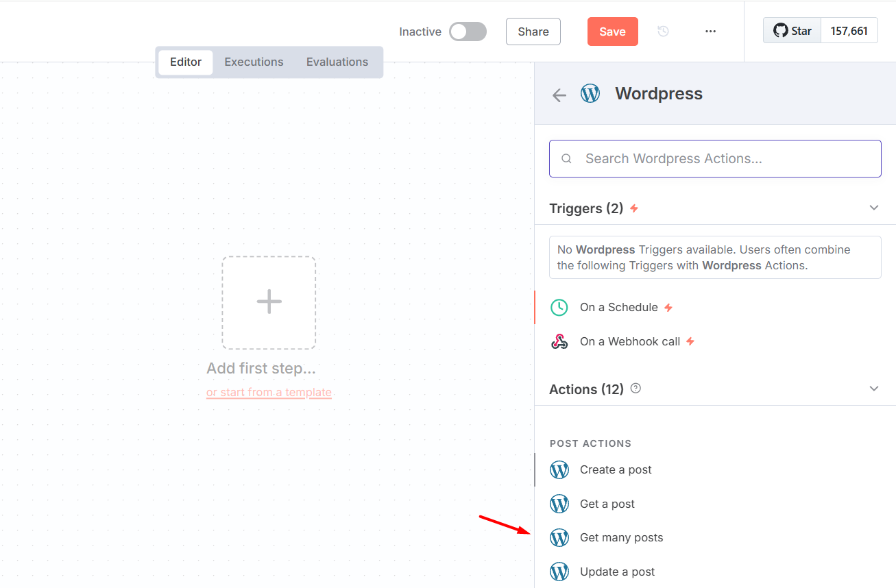Screen dimensions: 896x588
Task: Click the WordPress icon beside the panel title
Action: [590, 93]
